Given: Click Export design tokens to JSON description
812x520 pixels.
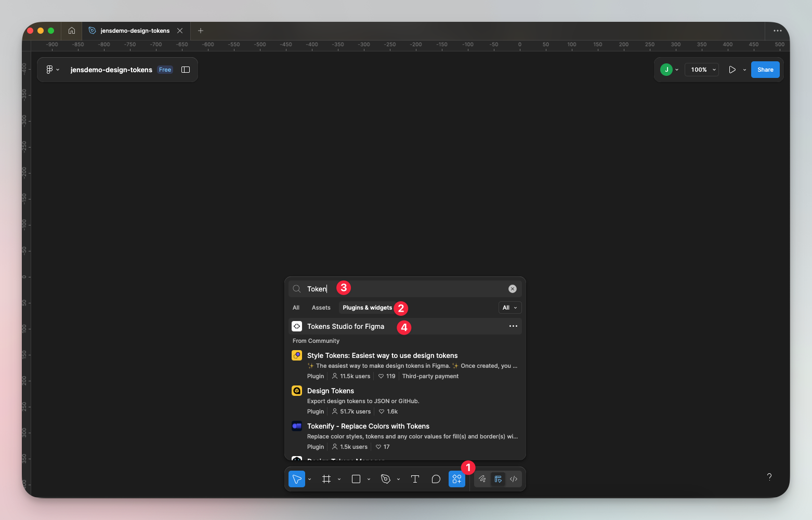Looking at the screenshot, I should pos(363,401).
